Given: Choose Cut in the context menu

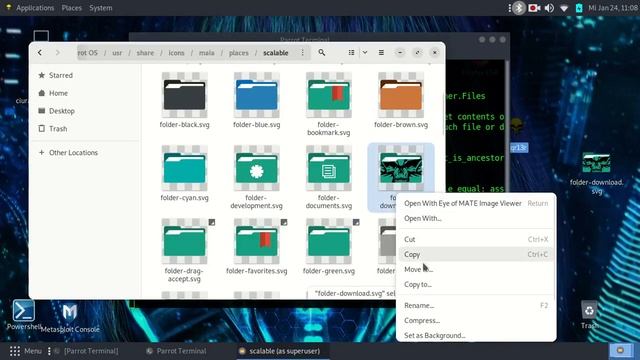Looking at the screenshot, I should 476,239.
